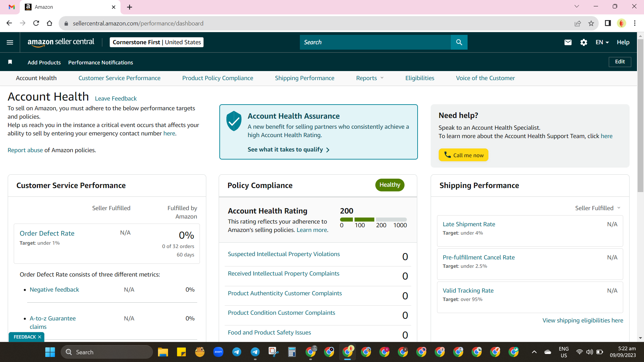Open the pinned Gmail tab

(12, 7)
